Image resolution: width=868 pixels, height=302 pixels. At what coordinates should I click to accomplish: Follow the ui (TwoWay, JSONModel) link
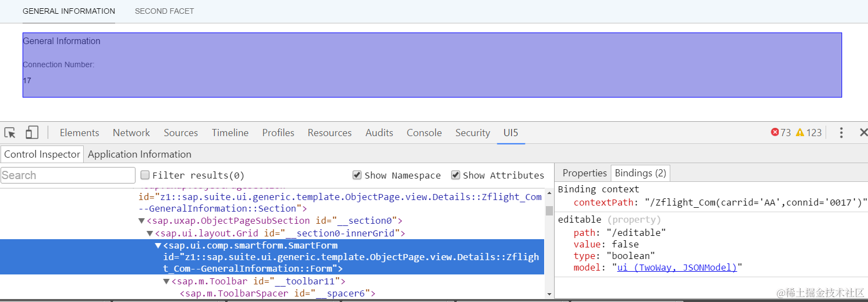[677, 267]
